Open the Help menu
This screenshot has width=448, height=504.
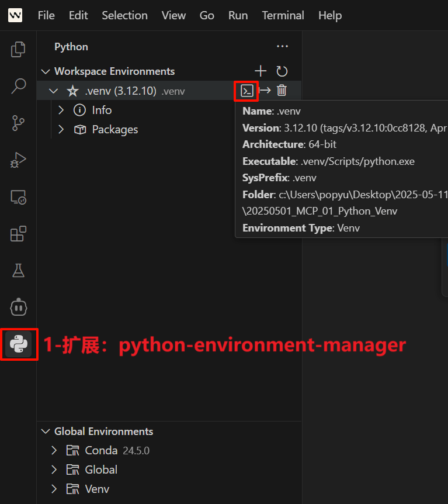point(330,15)
